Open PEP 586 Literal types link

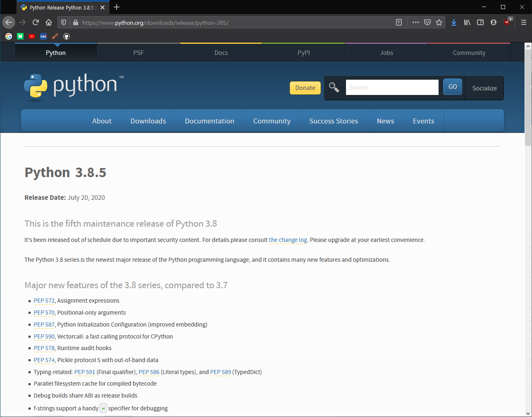(x=149, y=372)
